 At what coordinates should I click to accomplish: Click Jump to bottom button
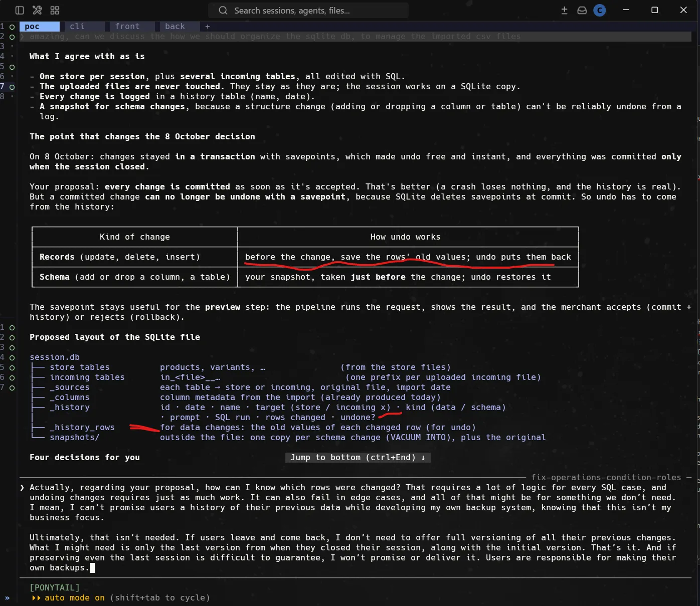[358, 457]
